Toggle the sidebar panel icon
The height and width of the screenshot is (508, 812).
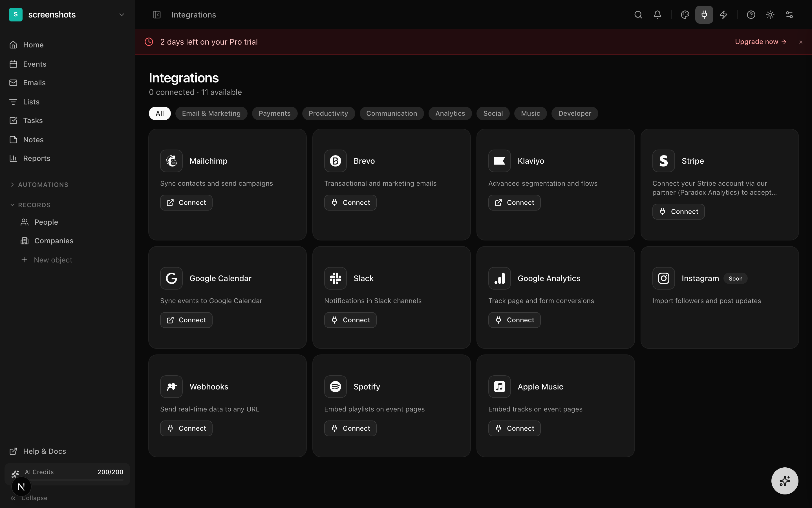[157, 15]
